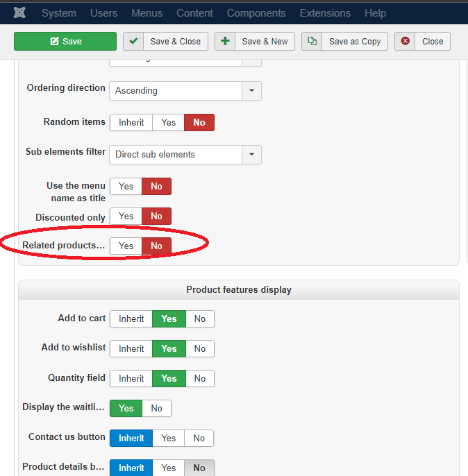Image resolution: width=468 pixels, height=476 pixels.
Task: Set Contact us button to Inherit
Action: (131, 438)
